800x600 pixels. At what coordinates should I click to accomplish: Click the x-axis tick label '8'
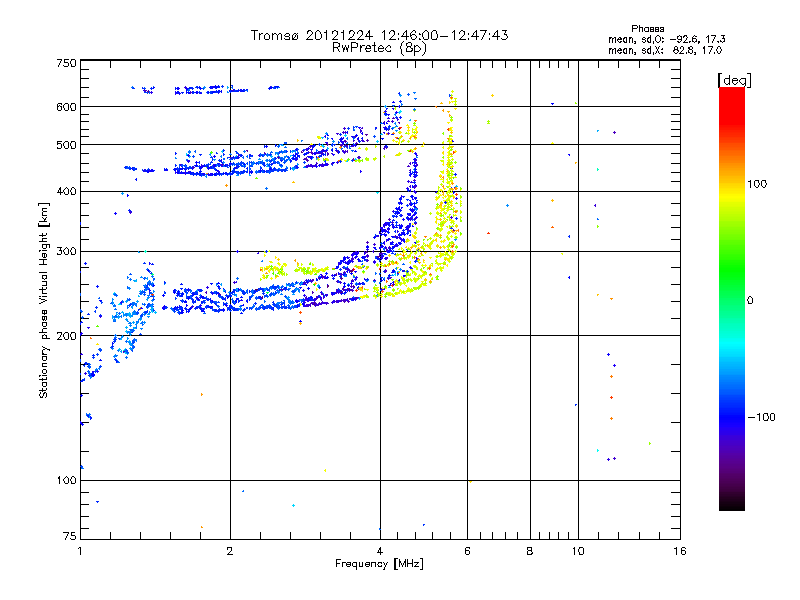click(x=530, y=551)
